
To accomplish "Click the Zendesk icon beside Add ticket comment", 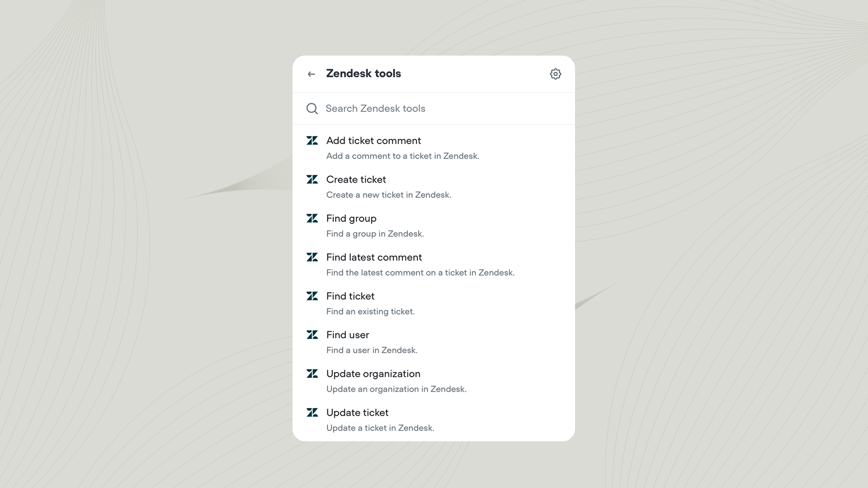I will [x=313, y=141].
